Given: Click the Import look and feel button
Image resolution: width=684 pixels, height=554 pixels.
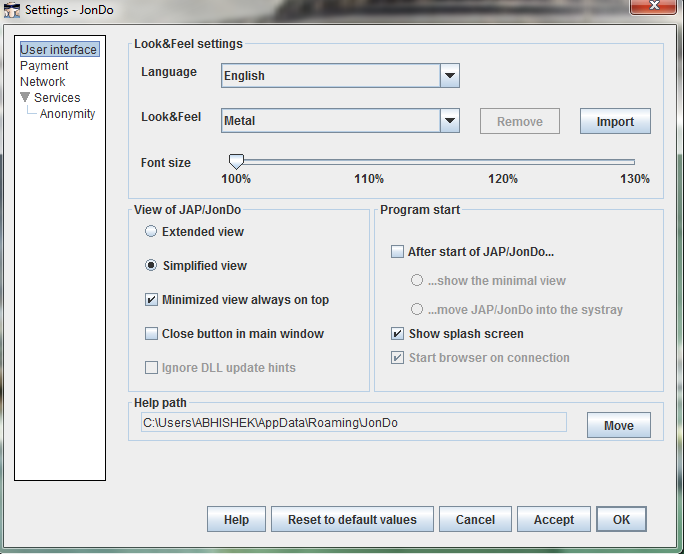Looking at the screenshot, I should click(x=615, y=121).
